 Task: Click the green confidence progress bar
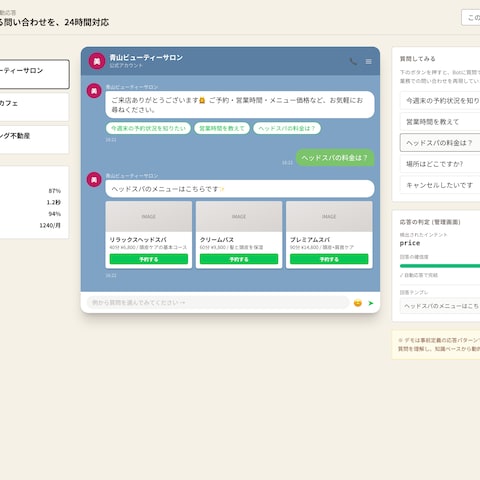(440, 266)
